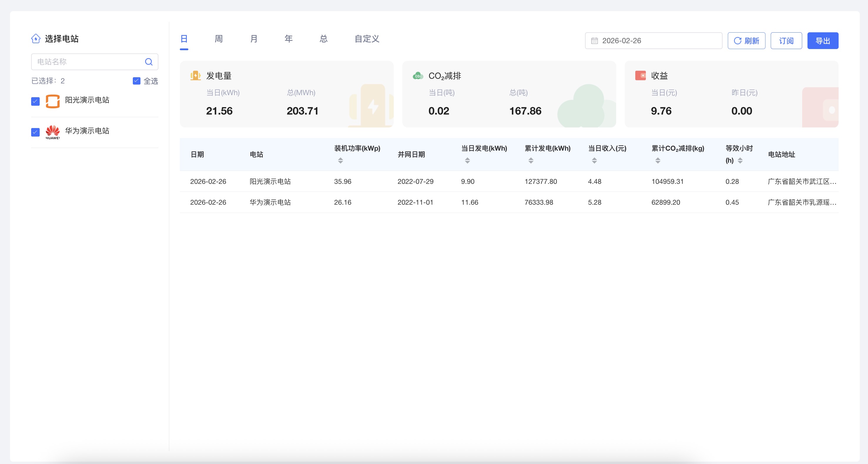The height and width of the screenshot is (464, 868).
Task: Sort by 等效小时(h) column arrows
Action: click(x=740, y=161)
